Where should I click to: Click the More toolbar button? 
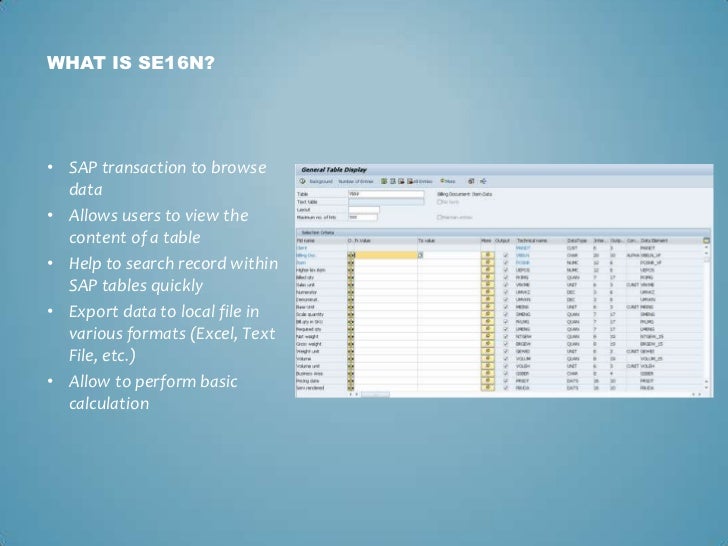click(448, 182)
